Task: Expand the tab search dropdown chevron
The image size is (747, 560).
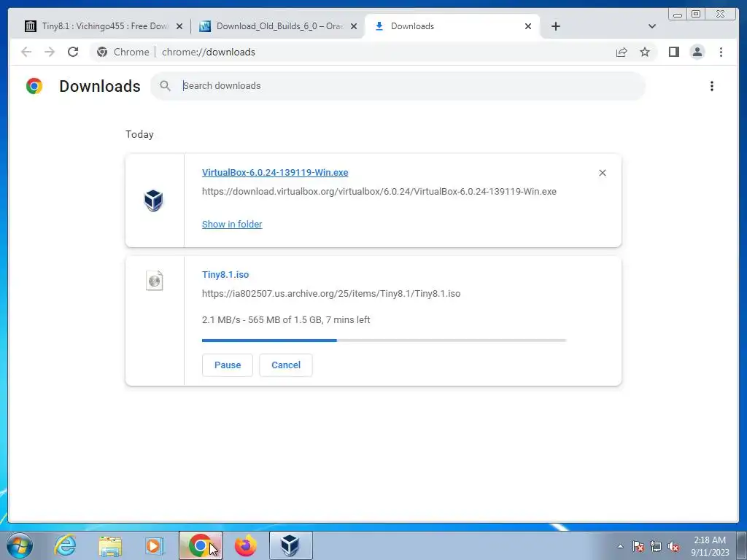Action: (x=652, y=26)
